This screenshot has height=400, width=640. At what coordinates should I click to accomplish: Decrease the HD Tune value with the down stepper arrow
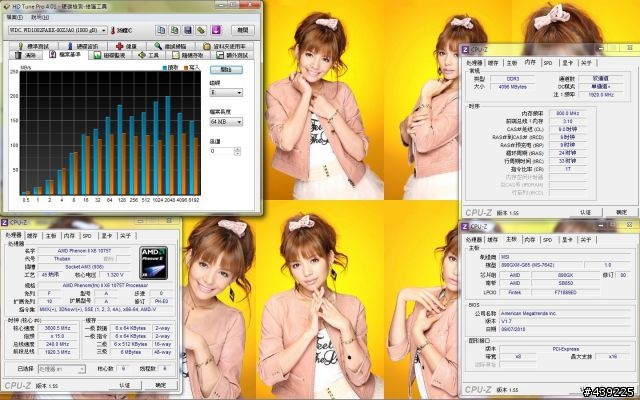pos(237,153)
